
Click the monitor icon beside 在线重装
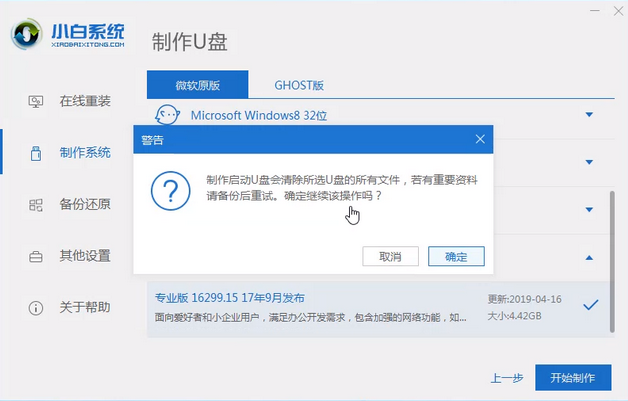pyautogui.click(x=36, y=101)
